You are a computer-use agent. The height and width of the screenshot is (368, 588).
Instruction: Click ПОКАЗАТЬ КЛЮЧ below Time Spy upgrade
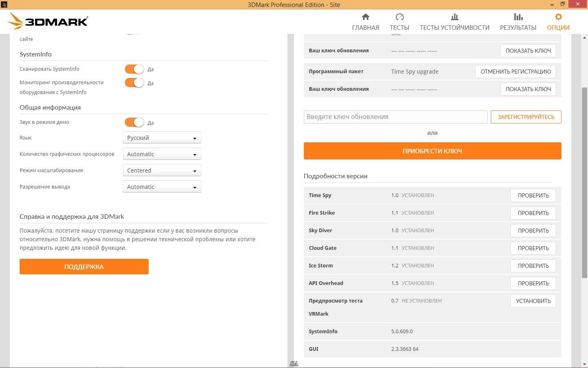[528, 89]
